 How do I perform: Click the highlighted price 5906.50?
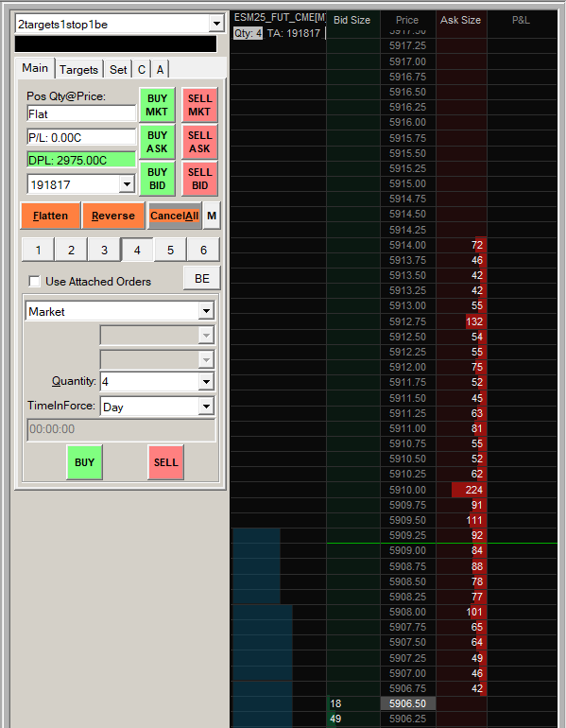(x=408, y=703)
